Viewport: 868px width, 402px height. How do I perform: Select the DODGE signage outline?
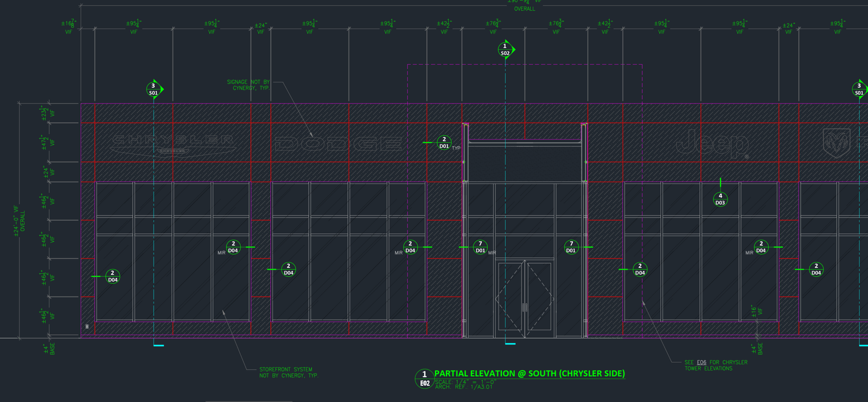(339, 144)
